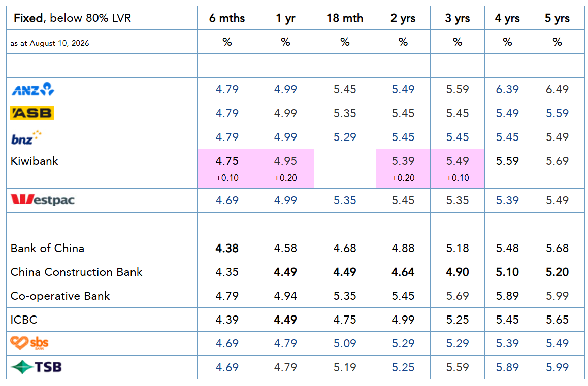
Task: Click the ANZ bank logo
Action: (x=33, y=89)
